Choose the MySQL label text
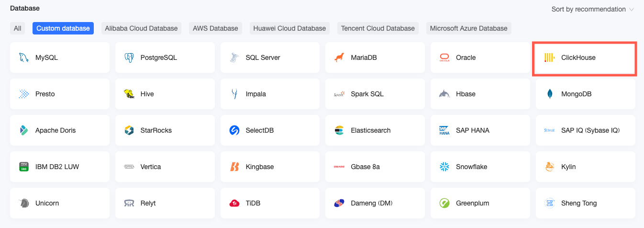The width and height of the screenshot is (644, 228). tap(46, 57)
